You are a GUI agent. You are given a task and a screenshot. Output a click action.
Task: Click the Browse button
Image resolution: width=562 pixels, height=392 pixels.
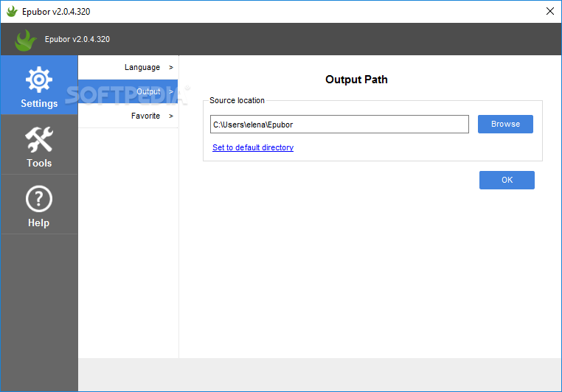click(505, 124)
